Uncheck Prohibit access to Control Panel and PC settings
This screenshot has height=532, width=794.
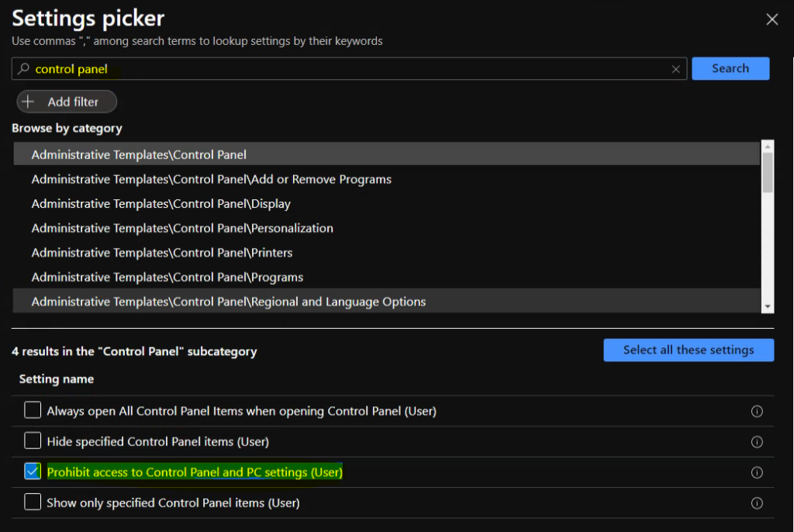pyautogui.click(x=33, y=472)
